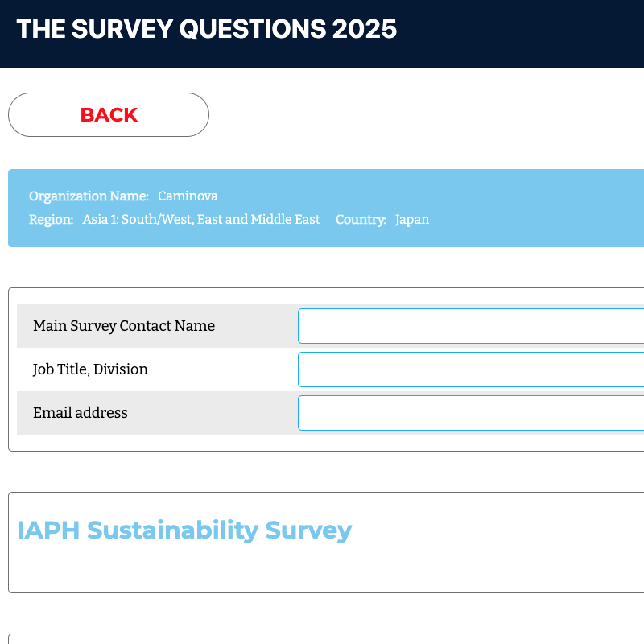The image size is (644, 644).
Task: Click the IAPH Sustainability Survey heading
Action: point(184,530)
